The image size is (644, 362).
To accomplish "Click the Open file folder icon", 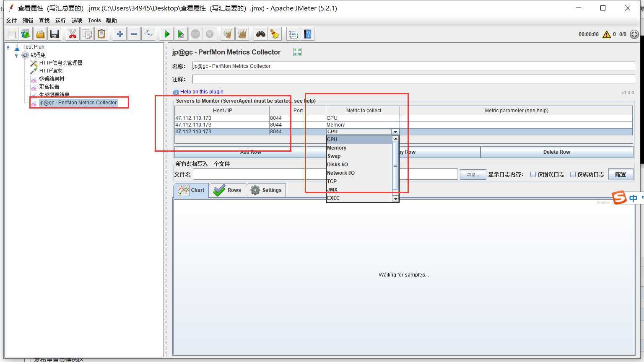I will 40,34.
